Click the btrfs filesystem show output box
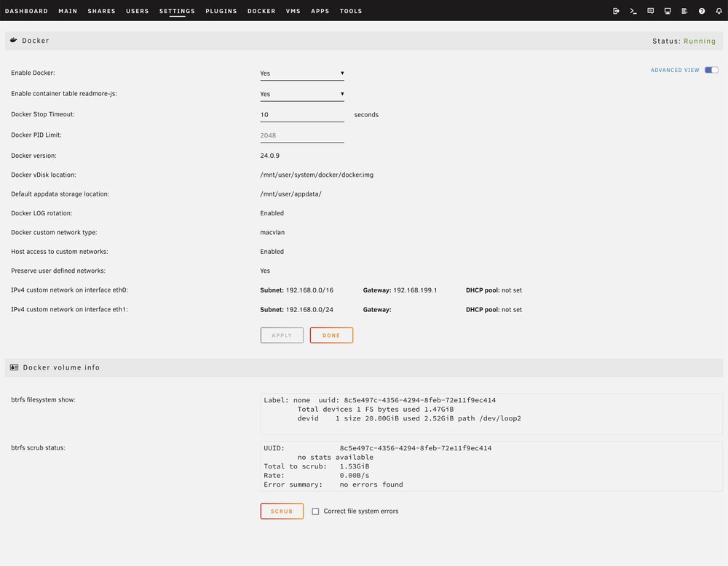The width and height of the screenshot is (728, 566). coord(491,414)
